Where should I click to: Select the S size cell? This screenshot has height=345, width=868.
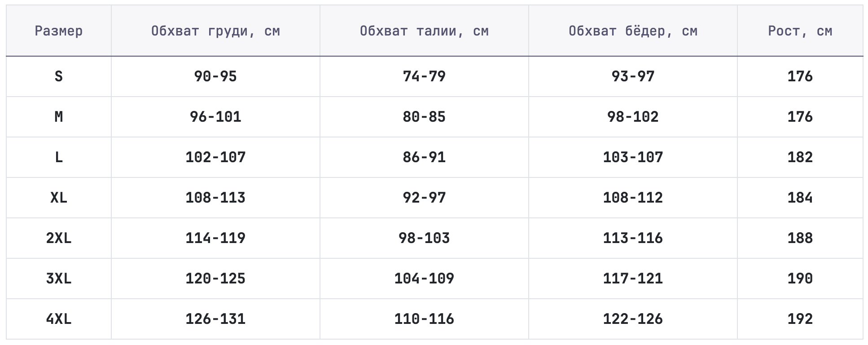pos(59,76)
